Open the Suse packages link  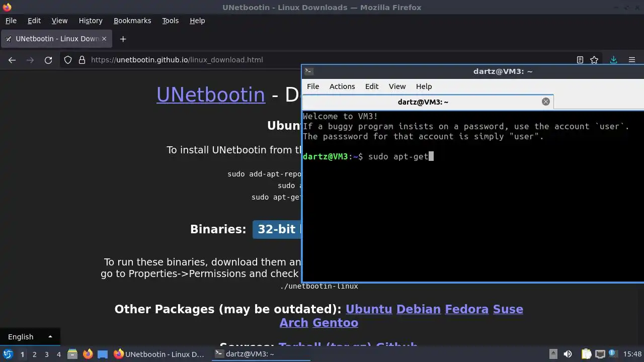[x=508, y=309]
